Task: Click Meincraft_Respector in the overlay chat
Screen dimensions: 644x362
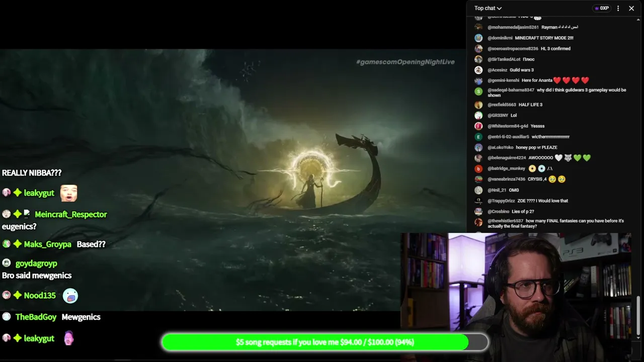Action: click(x=71, y=214)
